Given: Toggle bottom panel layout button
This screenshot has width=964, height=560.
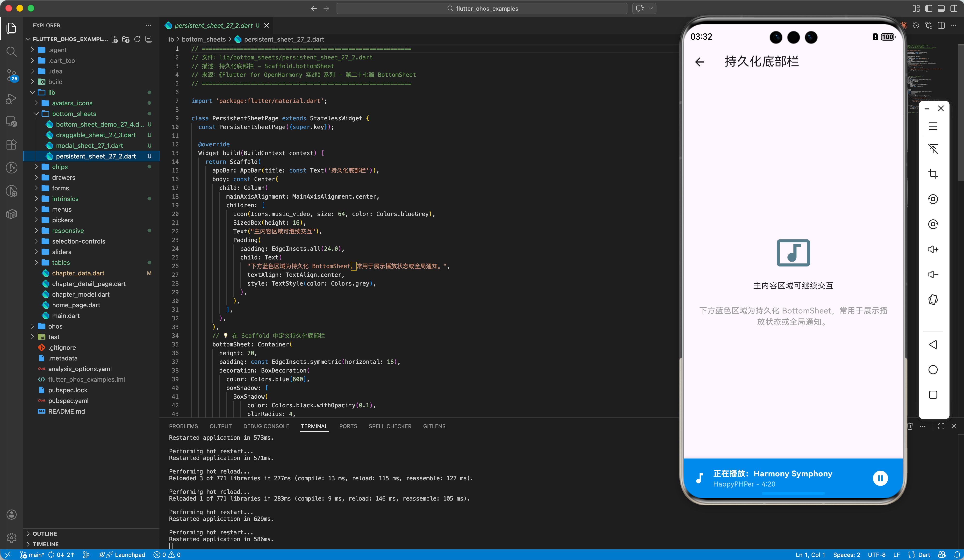Looking at the screenshot, I should coord(941,8).
